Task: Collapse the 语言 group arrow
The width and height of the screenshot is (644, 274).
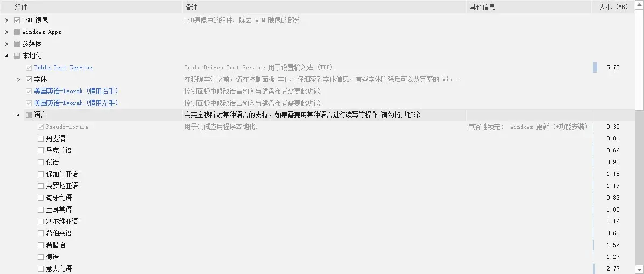Action: [18, 115]
